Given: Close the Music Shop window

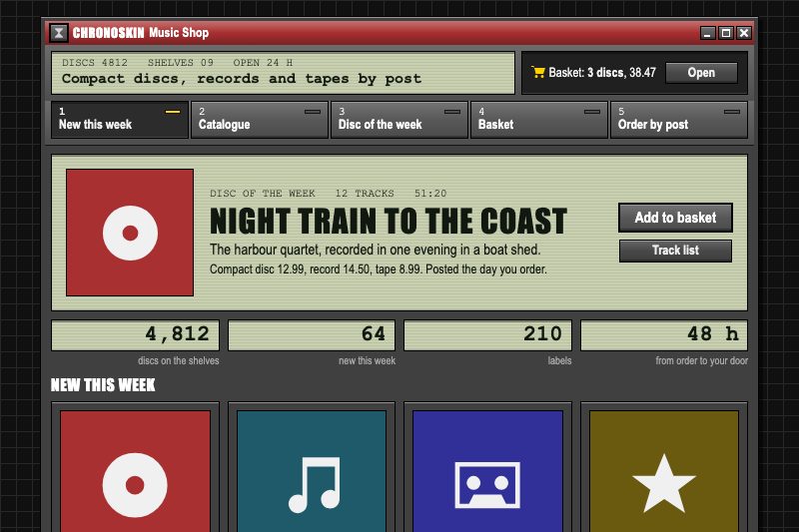Looking at the screenshot, I should [x=744, y=33].
